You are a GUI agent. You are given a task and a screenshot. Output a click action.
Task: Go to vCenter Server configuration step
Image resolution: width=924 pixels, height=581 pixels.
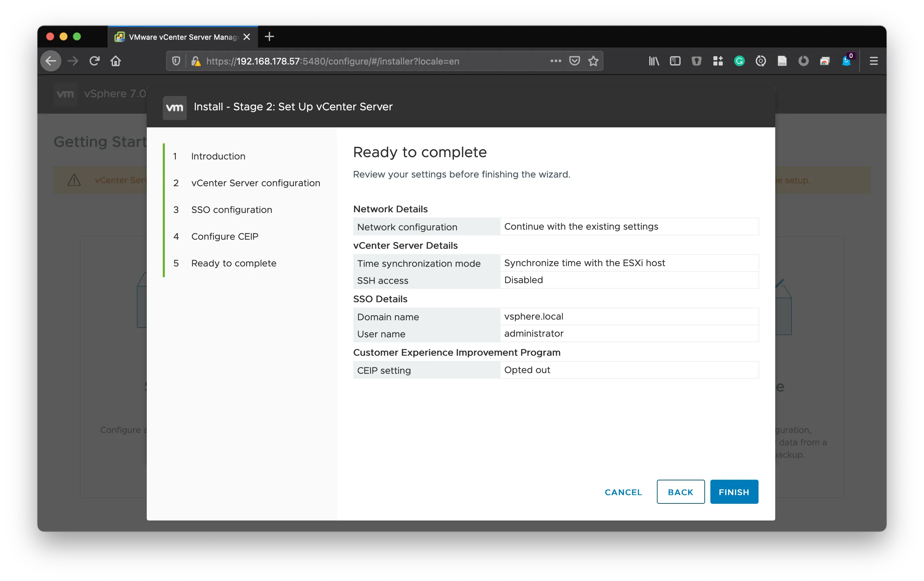[255, 183]
